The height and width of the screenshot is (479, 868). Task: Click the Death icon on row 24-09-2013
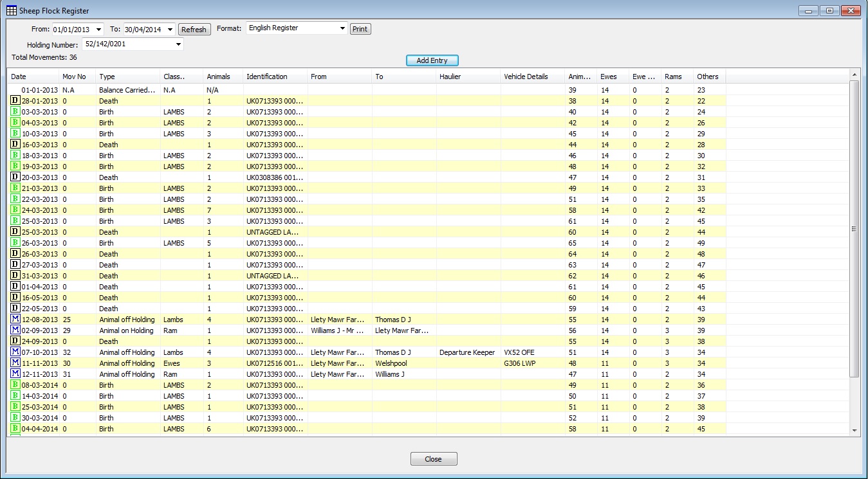(15, 341)
